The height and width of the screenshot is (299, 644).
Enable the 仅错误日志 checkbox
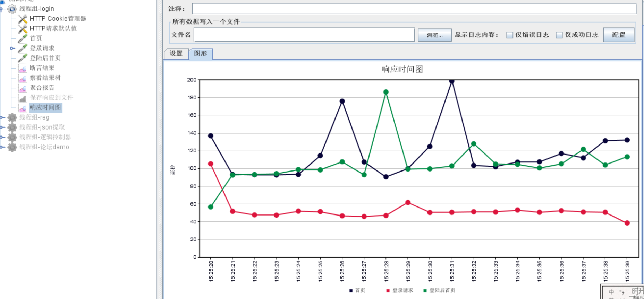[510, 35]
